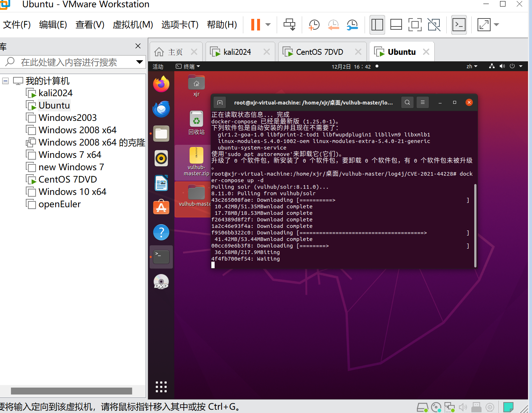
Task: Open the zh input language dropdown
Action: (472, 66)
